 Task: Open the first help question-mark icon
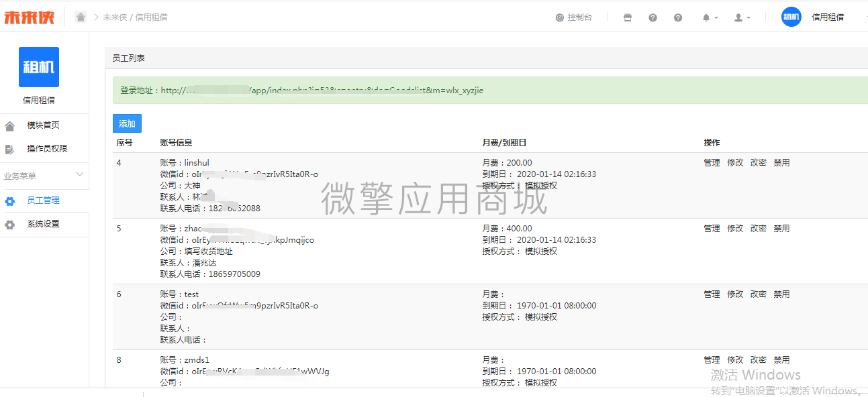pos(652,17)
